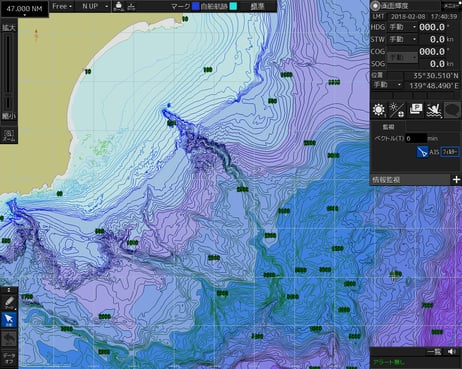This screenshot has width=462, height=369.
Task: Click the screen brightness dial icon
Action: click(x=376, y=6)
